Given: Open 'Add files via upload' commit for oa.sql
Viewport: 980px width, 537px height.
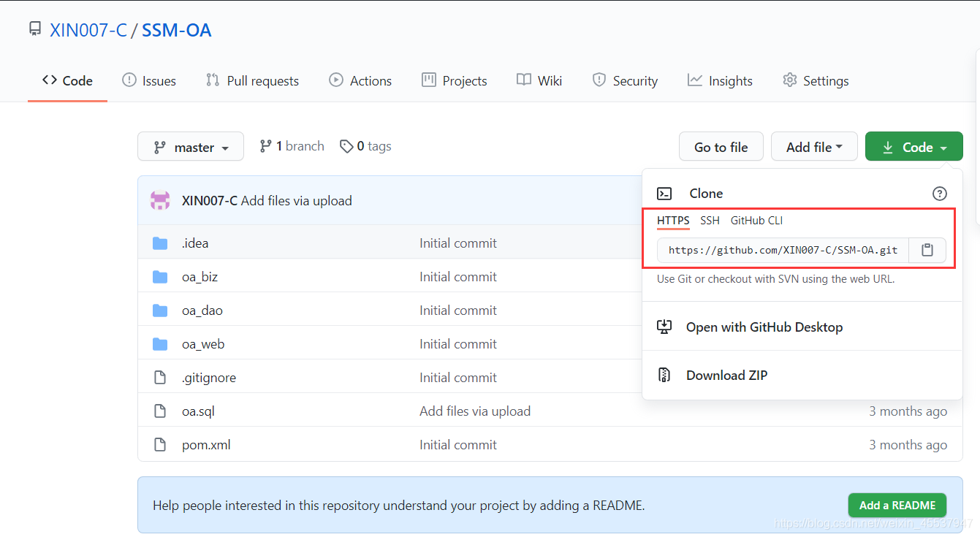Looking at the screenshot, I should (475, 411).
